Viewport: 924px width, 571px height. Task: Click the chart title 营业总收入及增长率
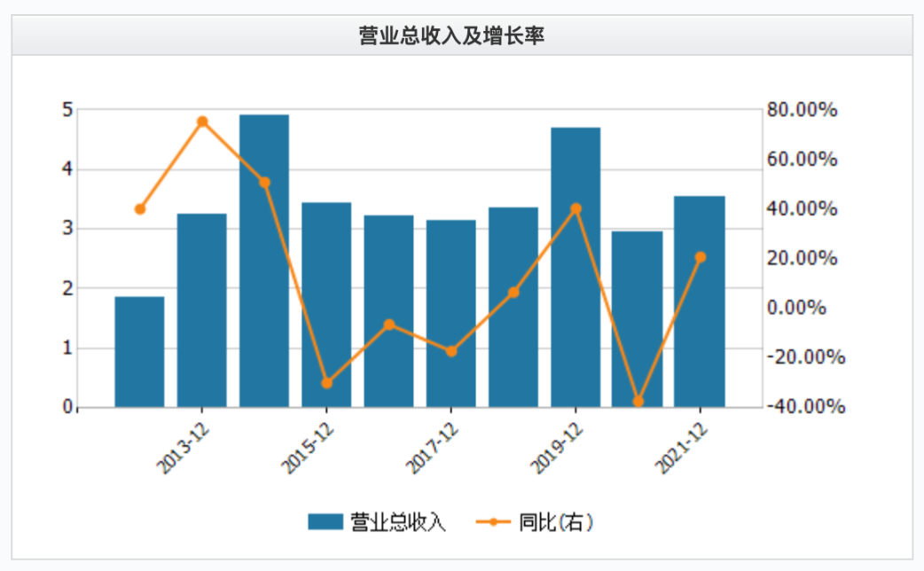451,36
